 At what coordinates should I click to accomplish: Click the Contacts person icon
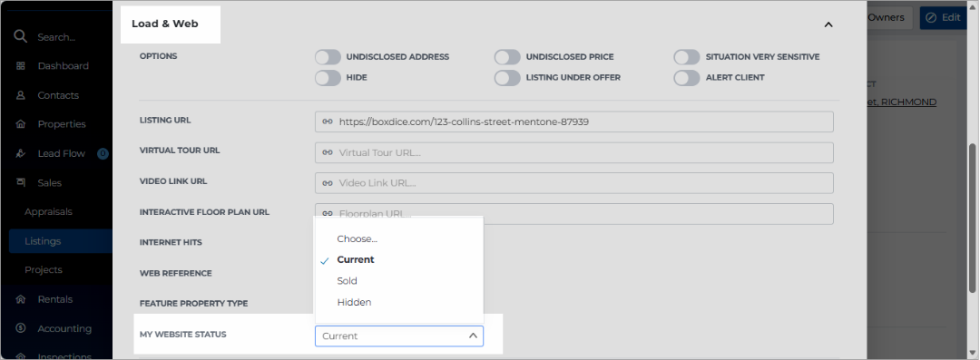click(21, 95)
